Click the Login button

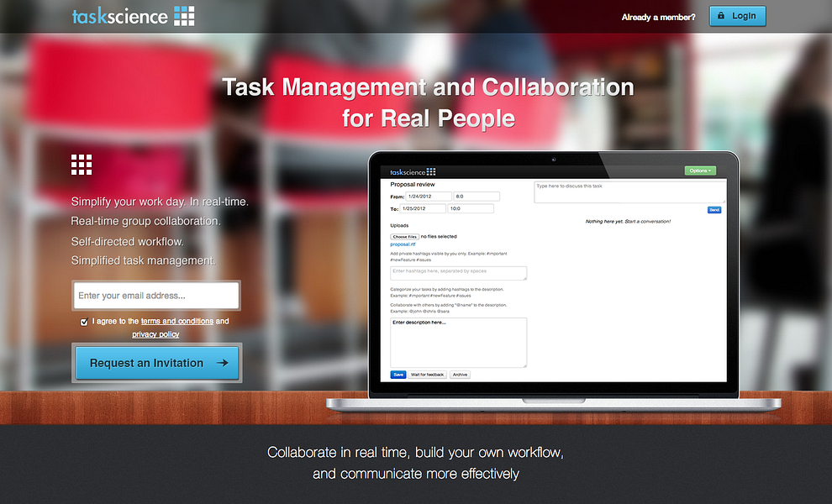(737, 15)
